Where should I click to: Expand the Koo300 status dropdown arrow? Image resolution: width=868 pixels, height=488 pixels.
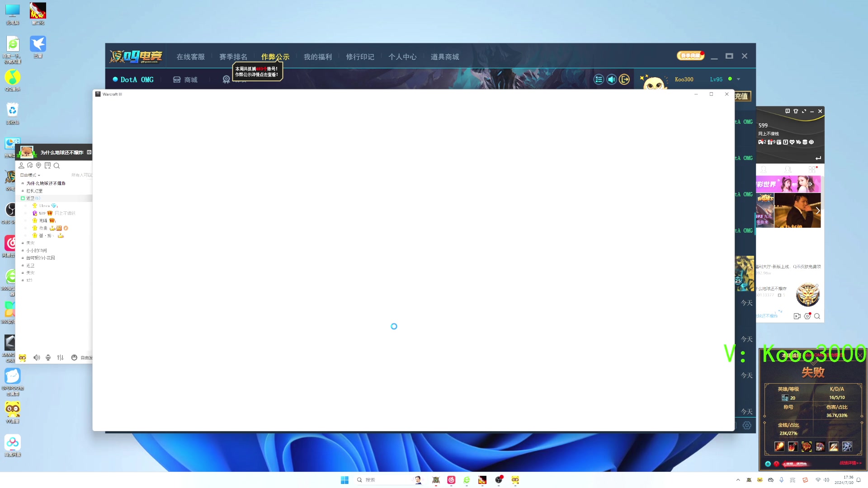tap(739, 79)
